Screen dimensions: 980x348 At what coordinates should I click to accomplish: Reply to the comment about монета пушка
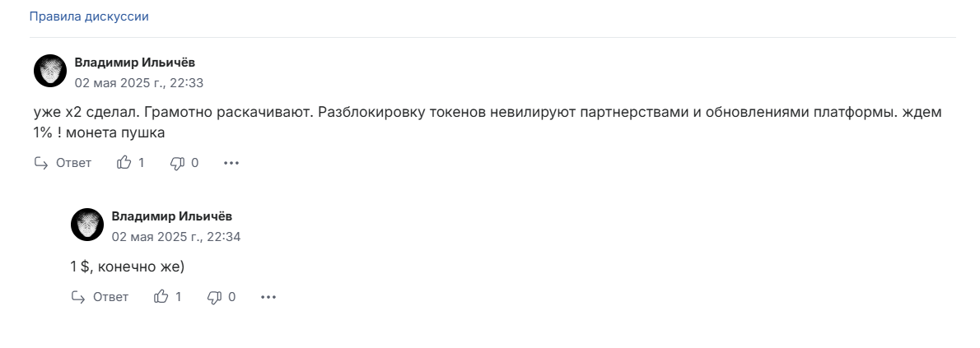click(x=63, y=163)
